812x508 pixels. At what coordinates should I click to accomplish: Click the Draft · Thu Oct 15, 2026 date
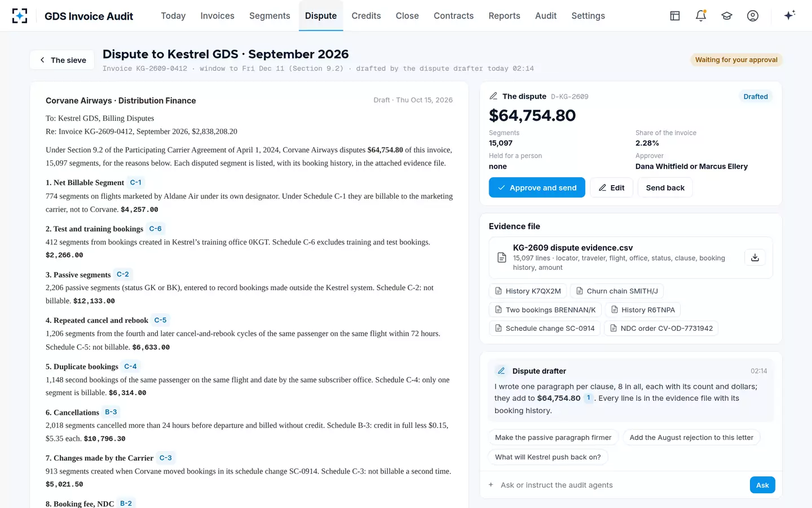[x=413, y=100]
